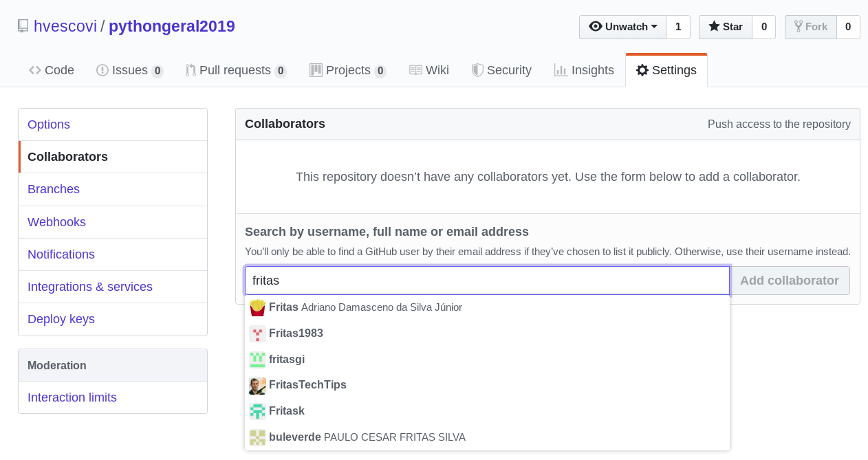
Task: Open Interaction limits under Moderation
Action: click(113, 397)
